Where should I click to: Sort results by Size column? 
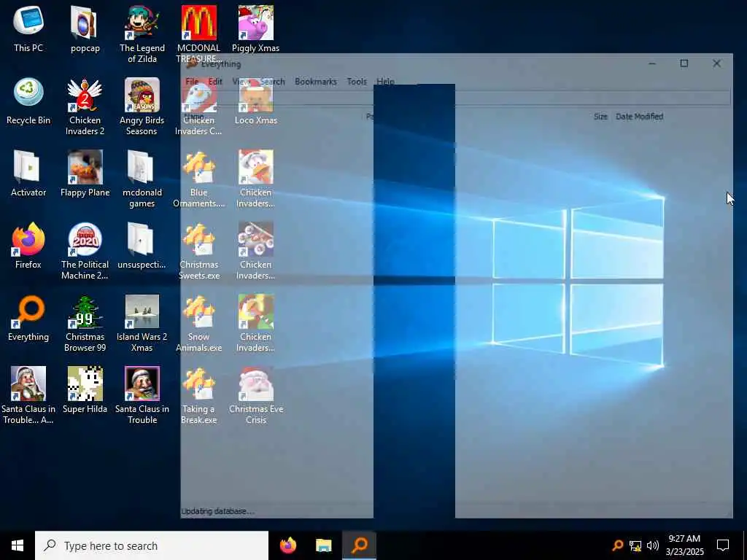pyautogui.click(x=600, y=116)
